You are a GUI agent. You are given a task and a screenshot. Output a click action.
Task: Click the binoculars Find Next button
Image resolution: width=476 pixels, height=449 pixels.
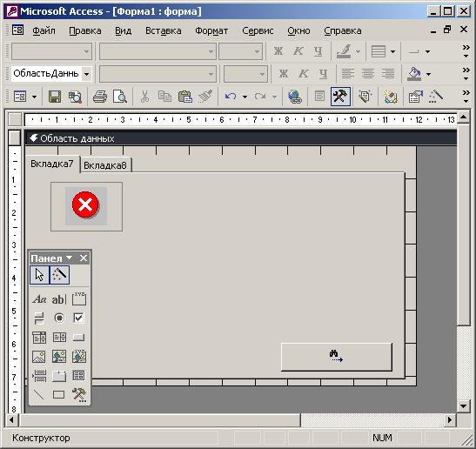point(337,357)
